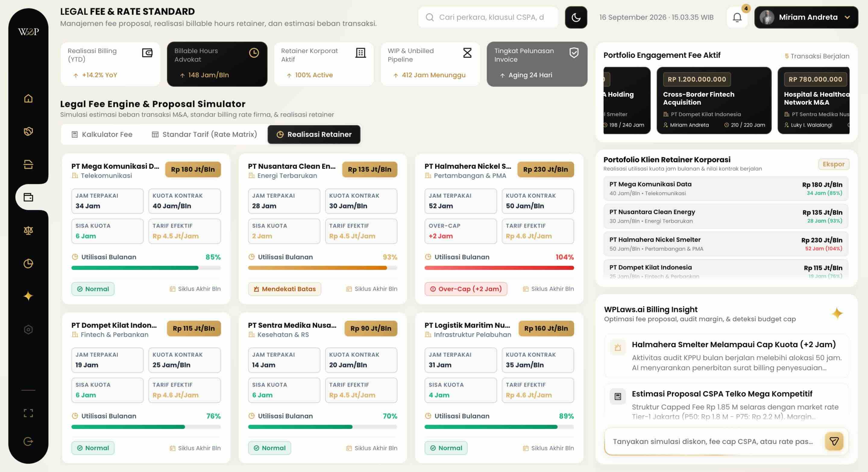Image resolution: width=868 pixels, height=472 pixels.
Task: Open the documents tray sidebar icon
Action: [28, 164]
